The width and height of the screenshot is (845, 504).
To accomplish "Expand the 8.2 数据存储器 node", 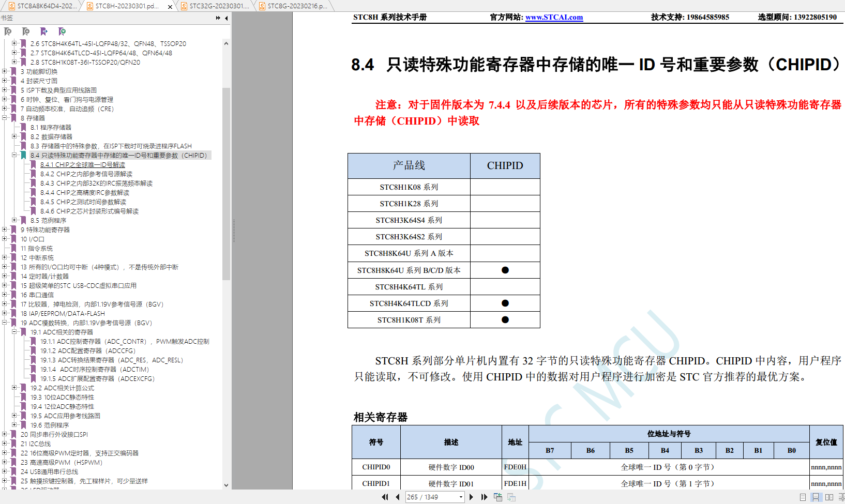I will coord(14,136).
